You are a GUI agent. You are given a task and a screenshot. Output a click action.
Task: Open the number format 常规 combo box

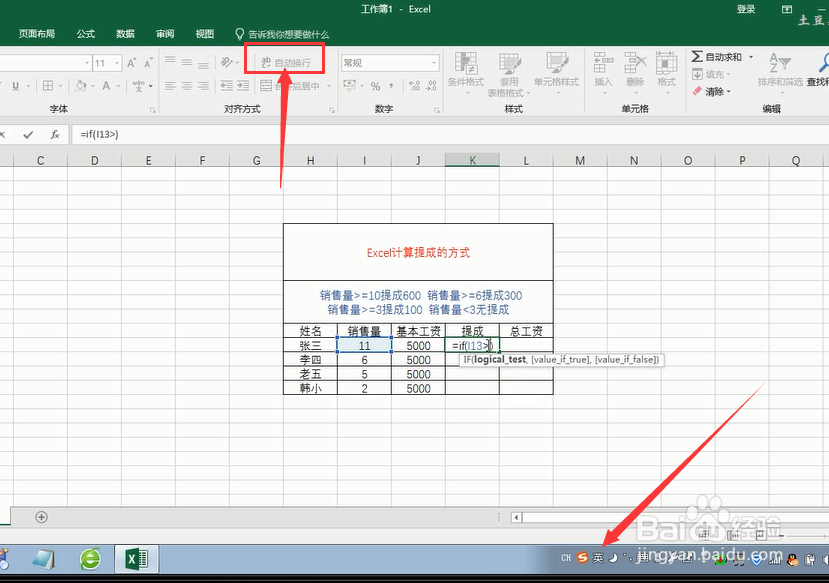[390, 63]
